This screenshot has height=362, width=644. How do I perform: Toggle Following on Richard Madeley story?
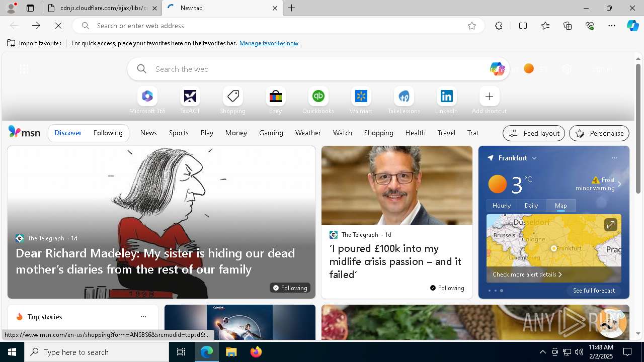[290, 288]
